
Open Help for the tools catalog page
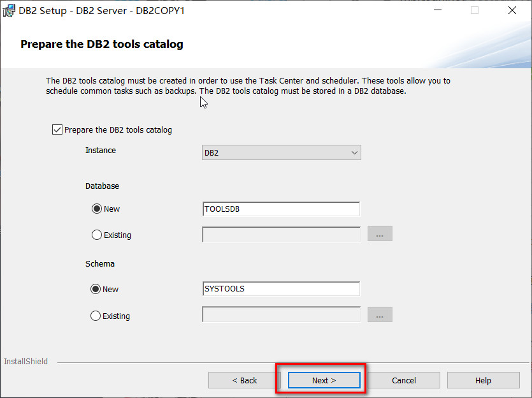pyautogui.click(x=483, y=380)
